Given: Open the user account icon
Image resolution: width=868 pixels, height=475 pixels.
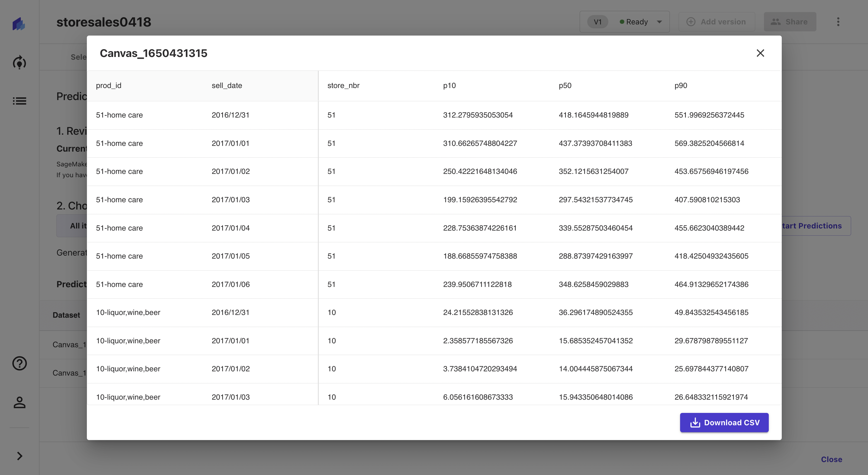Looking at the screenshot, I should (x=19, y=402).
